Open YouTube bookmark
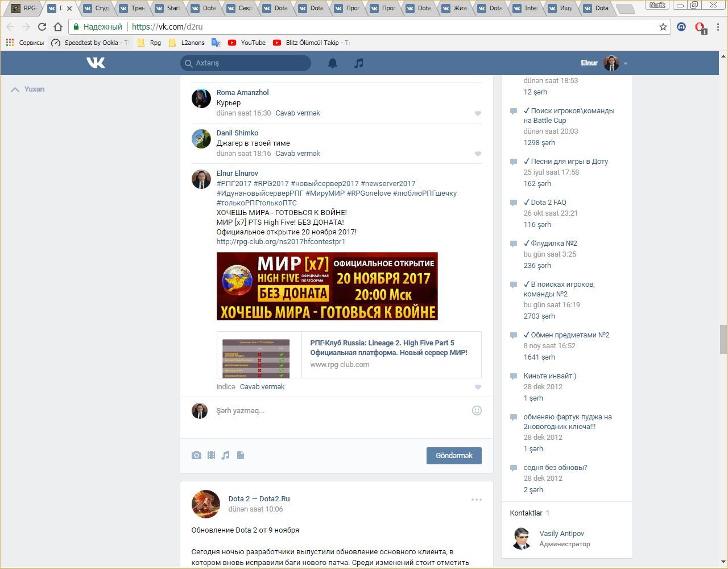The width and height of the screenshot is (728, 569). click(x=247, y=43)
